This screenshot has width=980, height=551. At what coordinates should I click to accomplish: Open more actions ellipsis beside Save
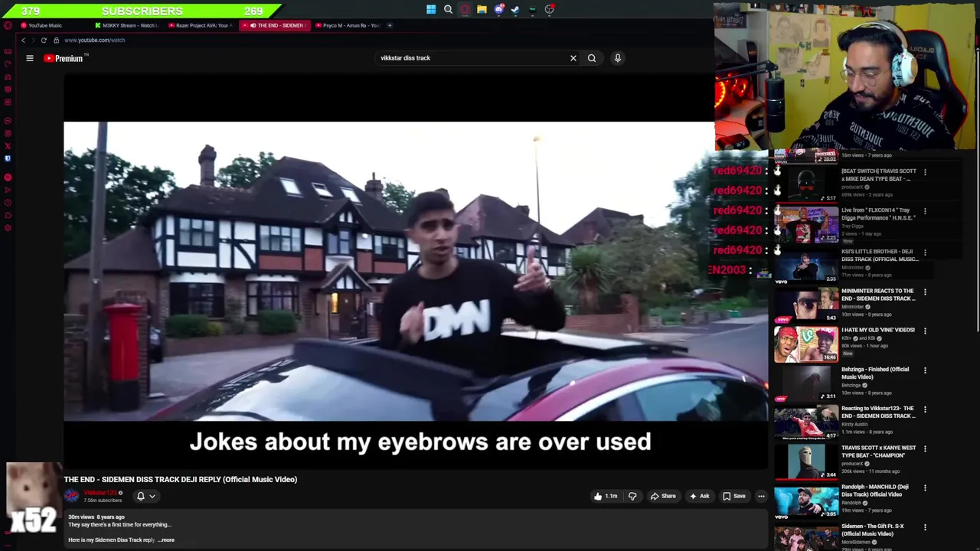click(761, 496)
